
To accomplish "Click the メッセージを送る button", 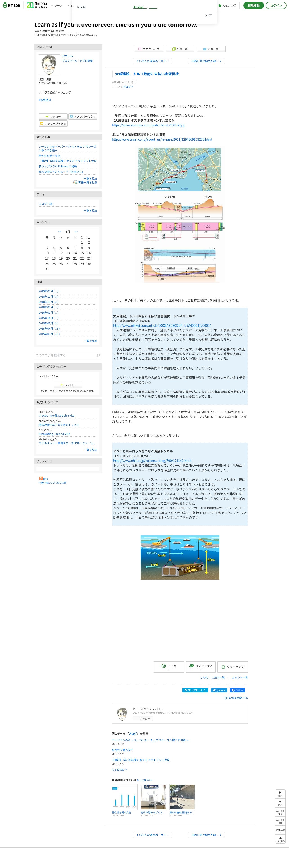I will point(53,124).
